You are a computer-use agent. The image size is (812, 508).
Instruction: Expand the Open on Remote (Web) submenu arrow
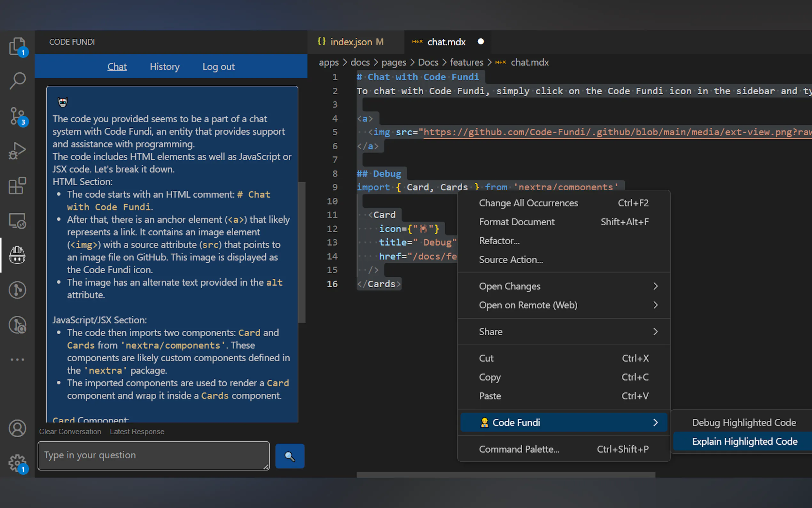tap(655, 305)
